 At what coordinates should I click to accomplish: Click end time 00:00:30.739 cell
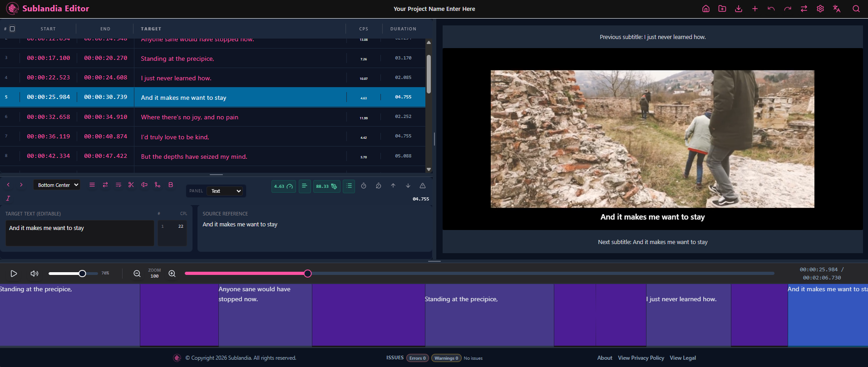pyautogui.click(x=105, y=97)
